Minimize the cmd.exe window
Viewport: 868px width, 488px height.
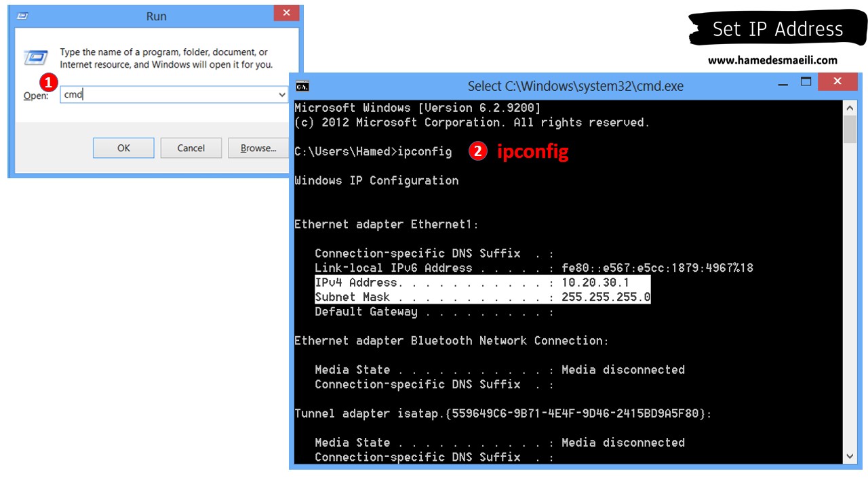click(x=783, y=84)
